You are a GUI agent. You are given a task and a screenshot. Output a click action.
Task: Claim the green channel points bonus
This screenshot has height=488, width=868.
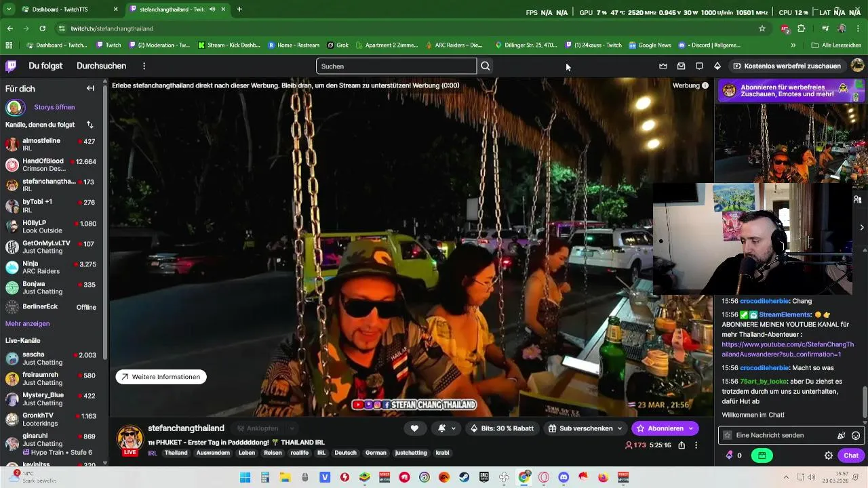click(x=762, y=455)
